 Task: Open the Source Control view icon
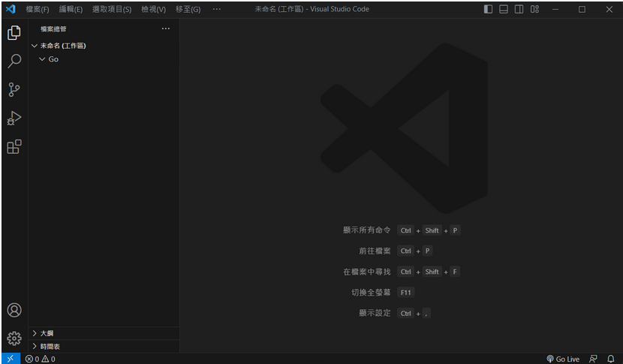(14, 89)
